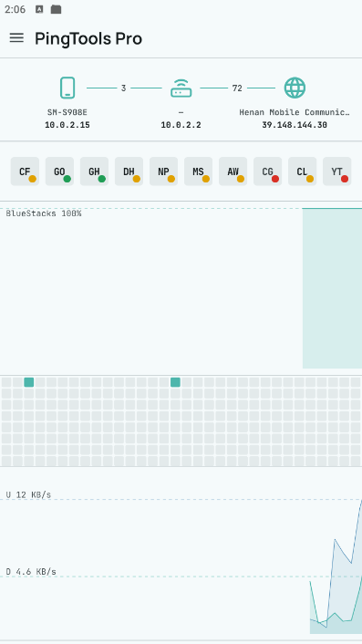
Task: Select the GO service status tile
Action: 59,171
